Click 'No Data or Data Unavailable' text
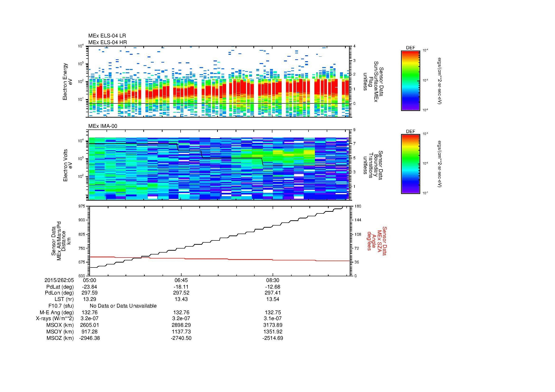 [123, 306]
